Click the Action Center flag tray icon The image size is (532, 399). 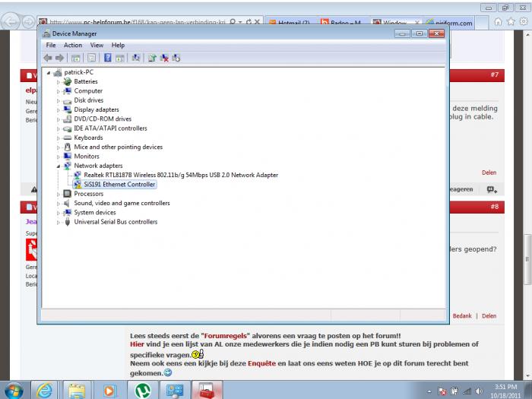click(x=442, y=391)
